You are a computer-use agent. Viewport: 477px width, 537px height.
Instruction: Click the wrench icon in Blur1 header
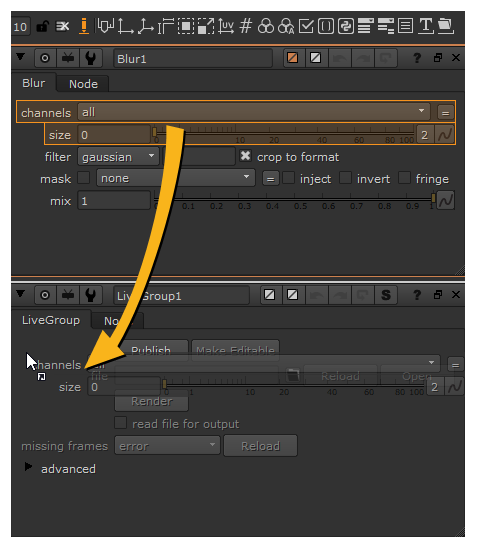click(91, 58)
